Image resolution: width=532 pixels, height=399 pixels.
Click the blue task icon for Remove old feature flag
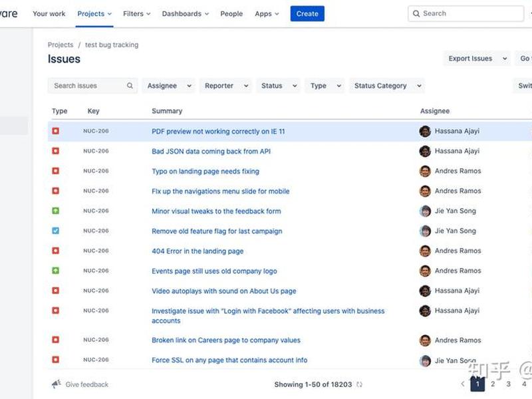(56, 231)
